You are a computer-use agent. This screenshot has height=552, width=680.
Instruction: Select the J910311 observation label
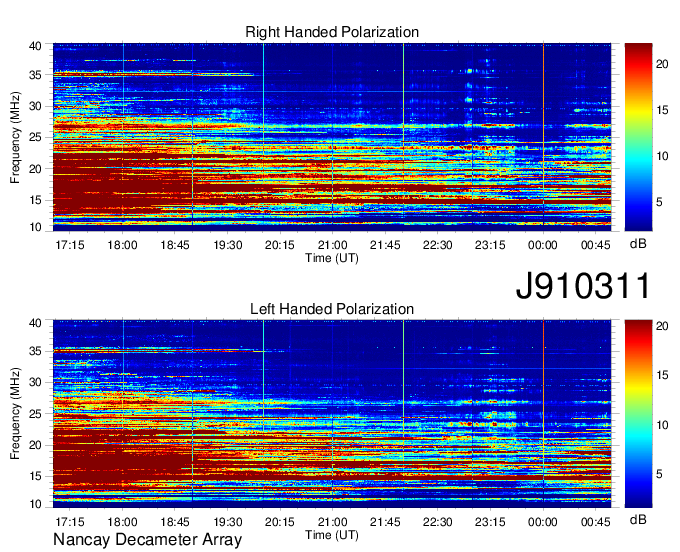[x=583, y=285]
